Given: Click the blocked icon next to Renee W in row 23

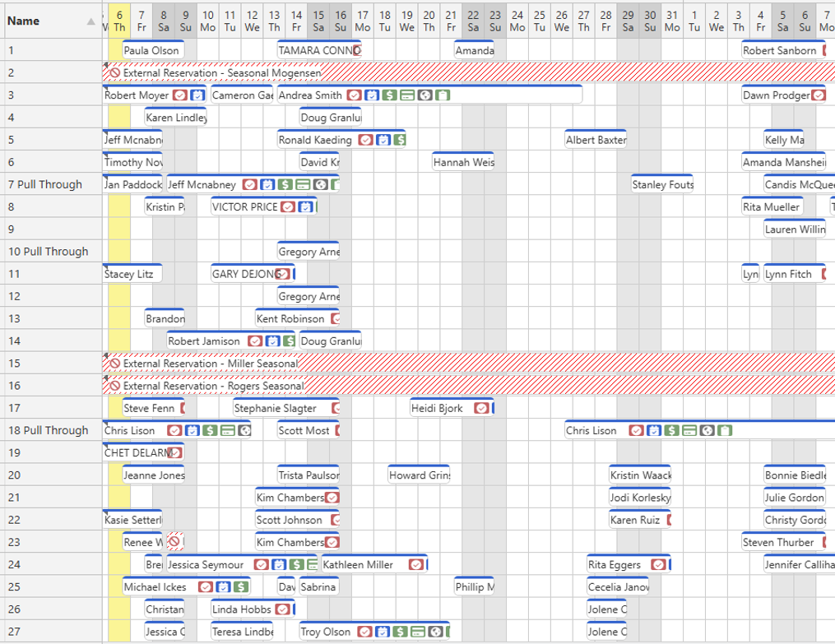Looking at the screenshot, I should (x=174, y=542).
